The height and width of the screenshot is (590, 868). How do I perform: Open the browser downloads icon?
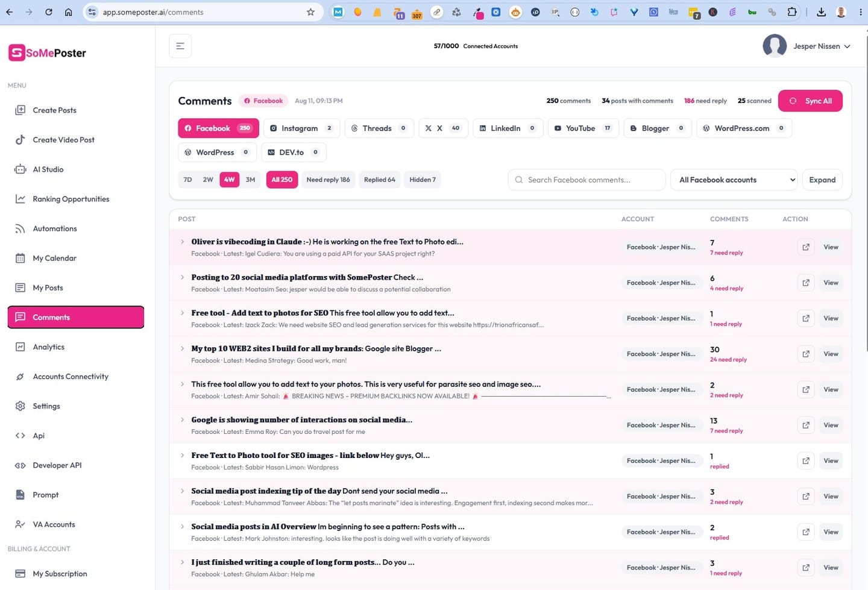click(821, 12)
